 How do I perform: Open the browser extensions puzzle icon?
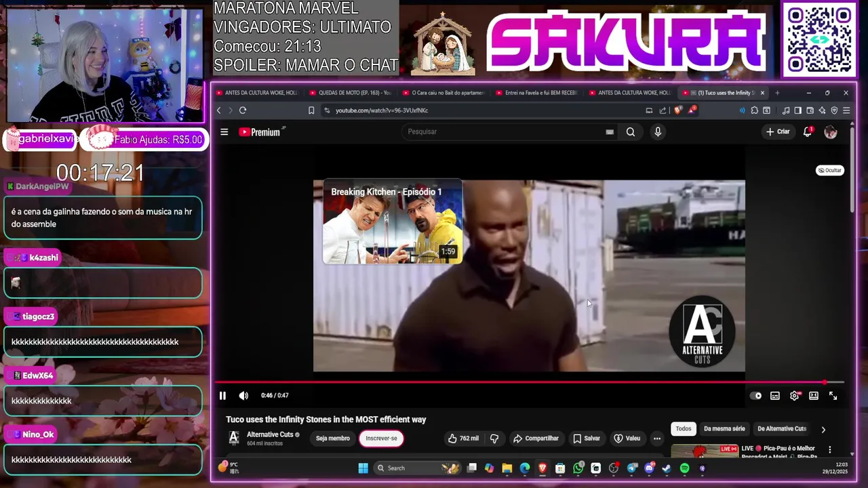(x=754, y=110)
